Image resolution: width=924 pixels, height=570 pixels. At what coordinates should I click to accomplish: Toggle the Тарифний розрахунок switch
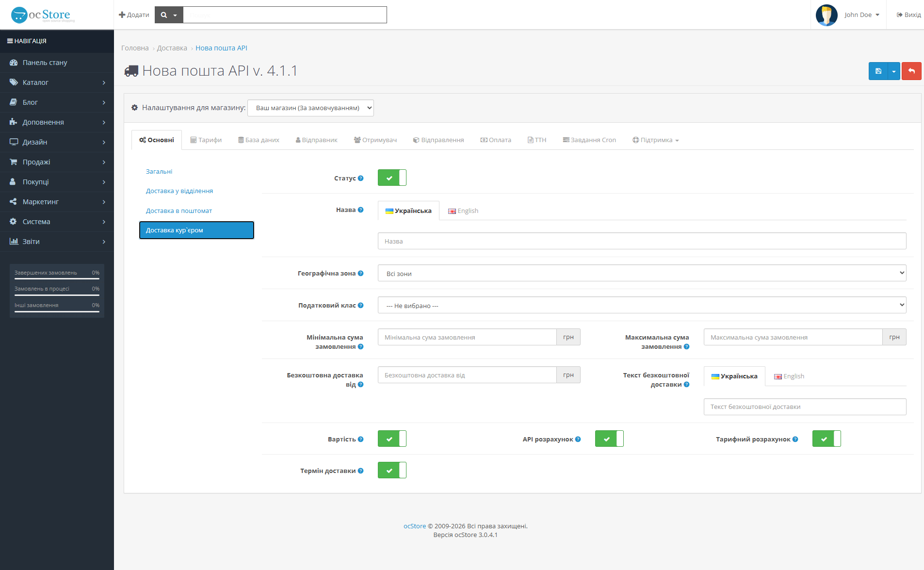point(827,439)
